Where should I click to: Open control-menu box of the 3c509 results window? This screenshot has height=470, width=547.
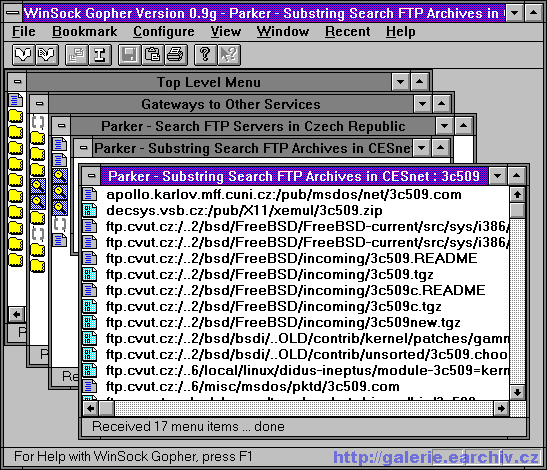91,176
